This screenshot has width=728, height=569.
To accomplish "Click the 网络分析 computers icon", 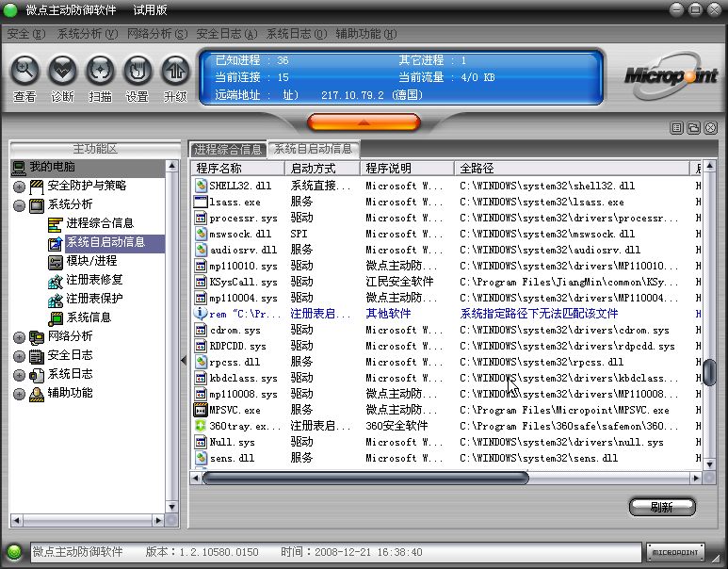I will click(x=36, y=337).
